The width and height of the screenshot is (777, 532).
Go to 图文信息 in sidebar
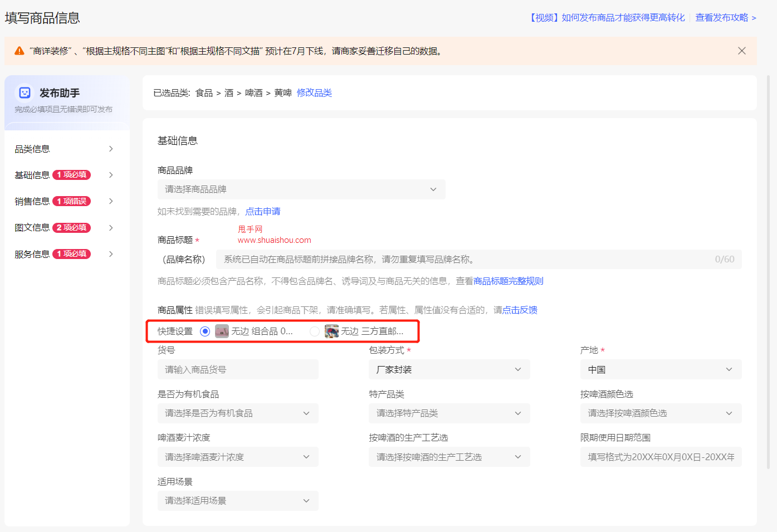pos(32,228)
